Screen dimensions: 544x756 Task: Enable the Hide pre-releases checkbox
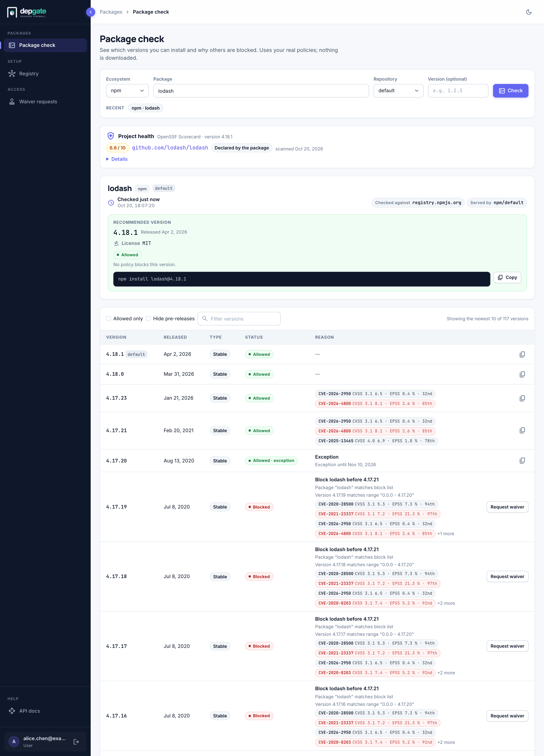pos(148,319)
